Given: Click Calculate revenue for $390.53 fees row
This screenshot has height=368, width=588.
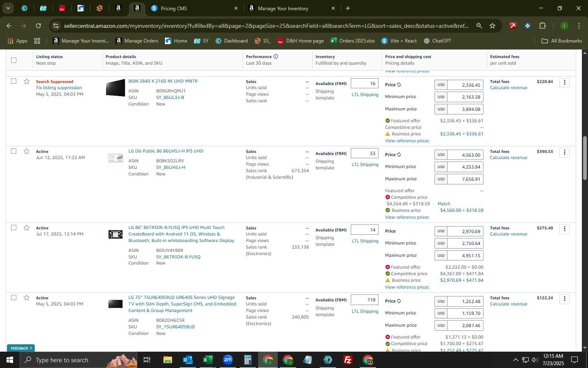Looking at the screenshot, I should (x=508, y=157).
